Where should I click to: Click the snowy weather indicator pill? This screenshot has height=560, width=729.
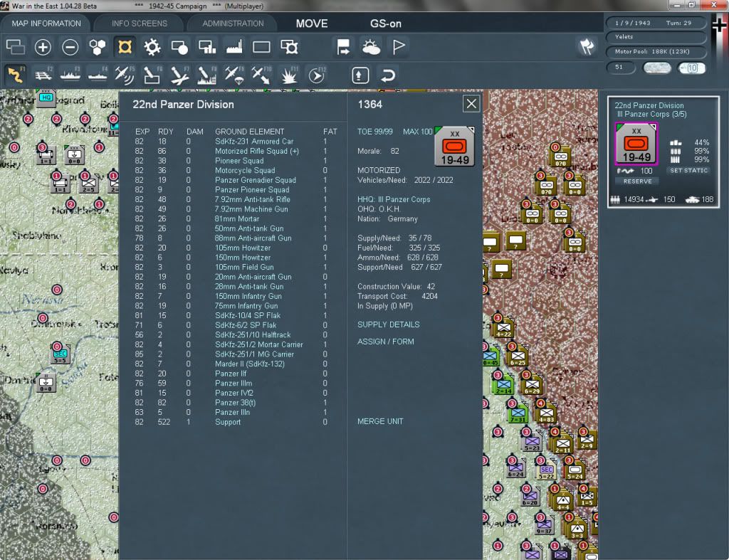coord(656,68)
